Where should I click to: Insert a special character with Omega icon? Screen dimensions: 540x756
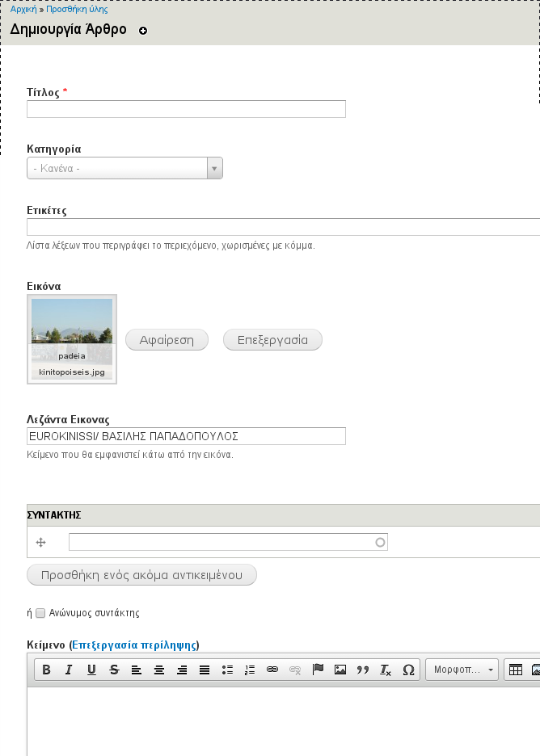pos(408,670)
